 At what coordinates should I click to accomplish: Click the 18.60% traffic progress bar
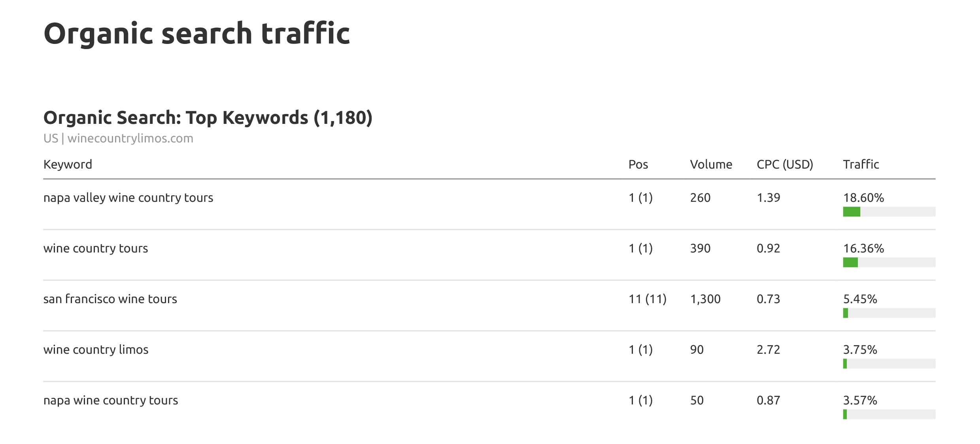(889, 212)
